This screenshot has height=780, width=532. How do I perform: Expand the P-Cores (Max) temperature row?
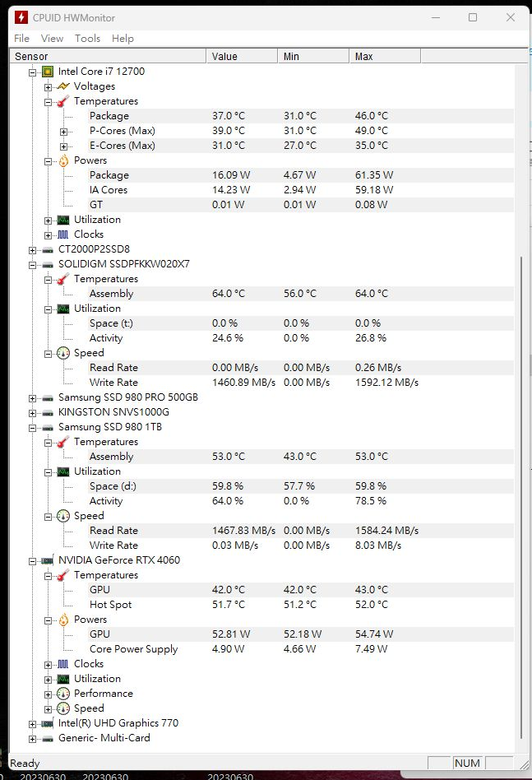point(63,131)
